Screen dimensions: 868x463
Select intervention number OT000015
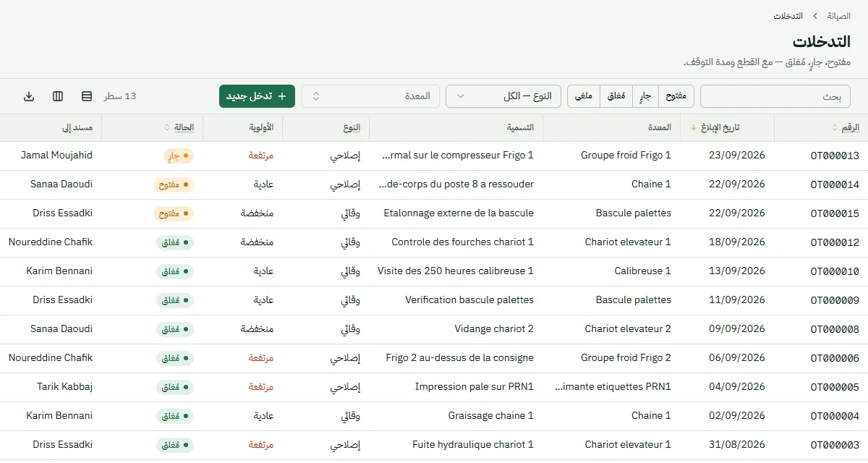pyautogui.click(x=835, y=213)
